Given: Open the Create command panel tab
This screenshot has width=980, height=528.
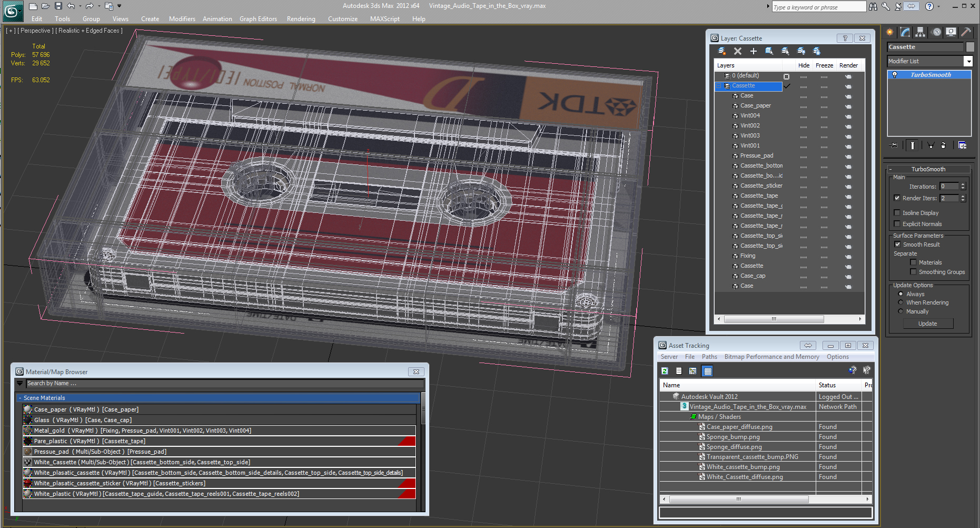Looking at the screenshot, I should pyautogui.click(x=890, y=32).
